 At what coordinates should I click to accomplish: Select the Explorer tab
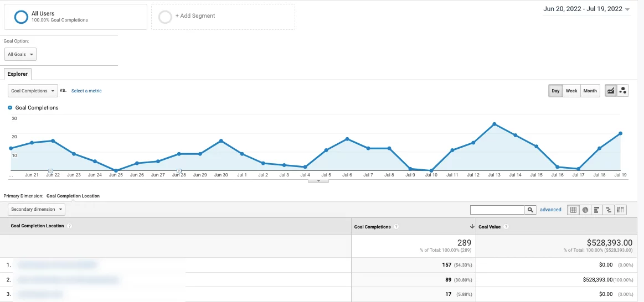point(18,74)
